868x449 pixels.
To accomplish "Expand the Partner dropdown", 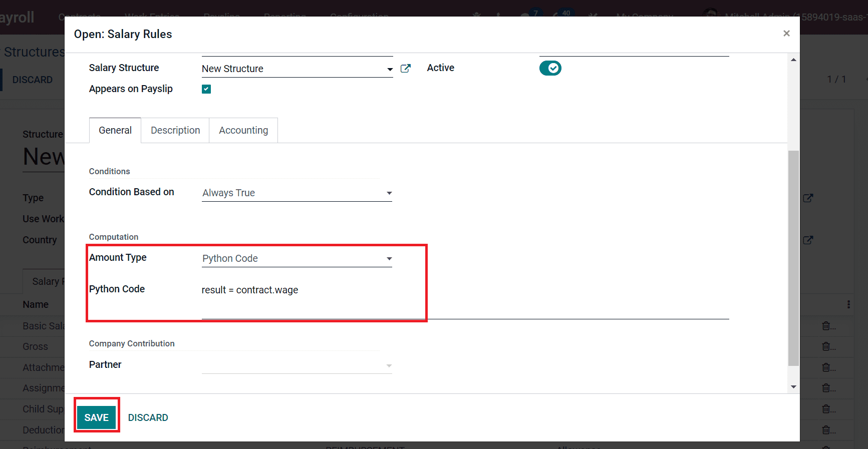I will 389,366.
